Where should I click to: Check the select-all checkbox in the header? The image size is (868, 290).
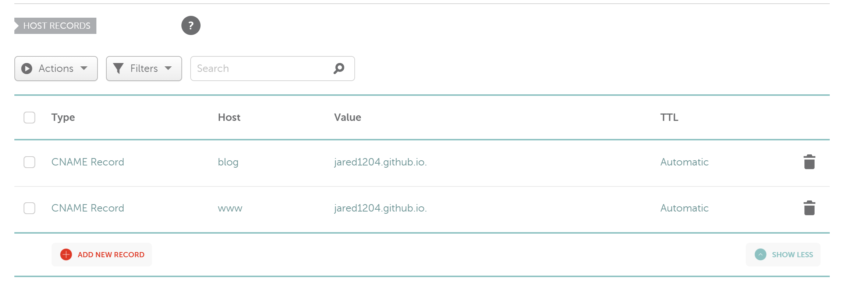click(29, 117)
